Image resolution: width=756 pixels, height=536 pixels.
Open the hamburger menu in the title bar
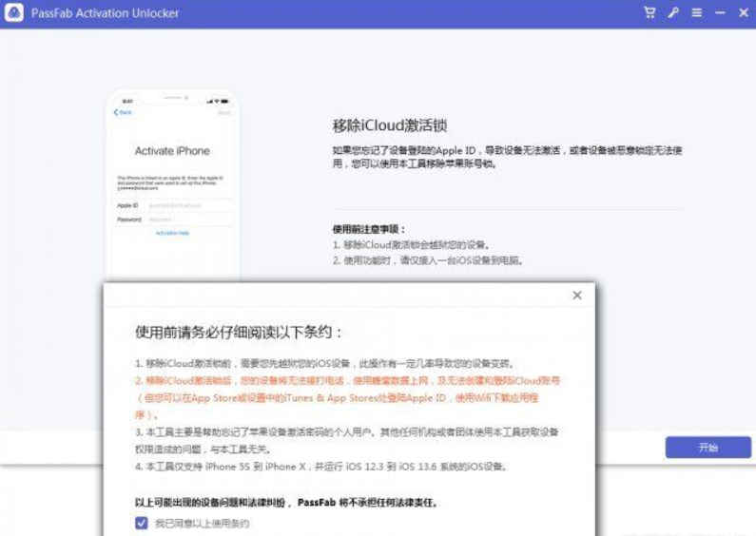tap(697, 12)
